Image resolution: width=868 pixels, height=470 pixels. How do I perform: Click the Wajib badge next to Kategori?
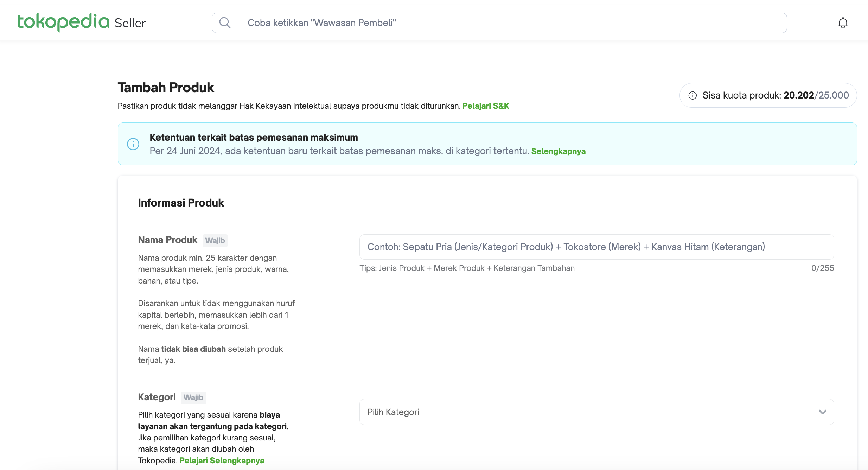click(193, 398)
